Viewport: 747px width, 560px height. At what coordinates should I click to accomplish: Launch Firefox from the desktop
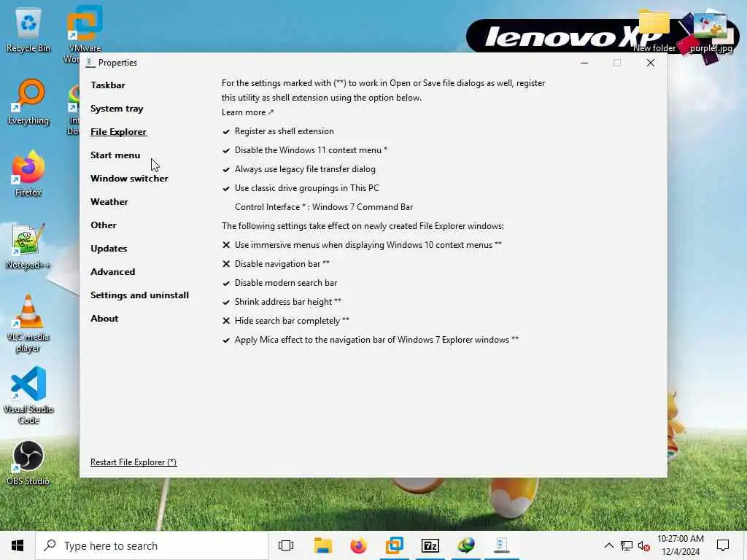(x=28, y=174)
